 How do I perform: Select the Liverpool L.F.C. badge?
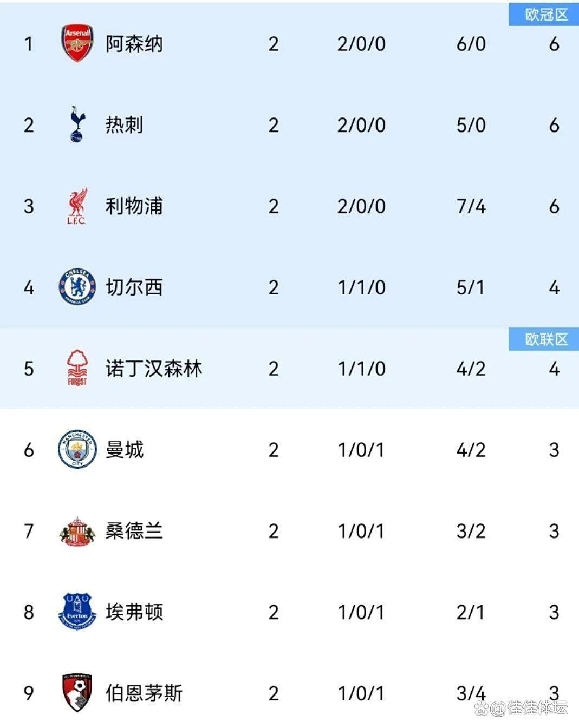77,206
